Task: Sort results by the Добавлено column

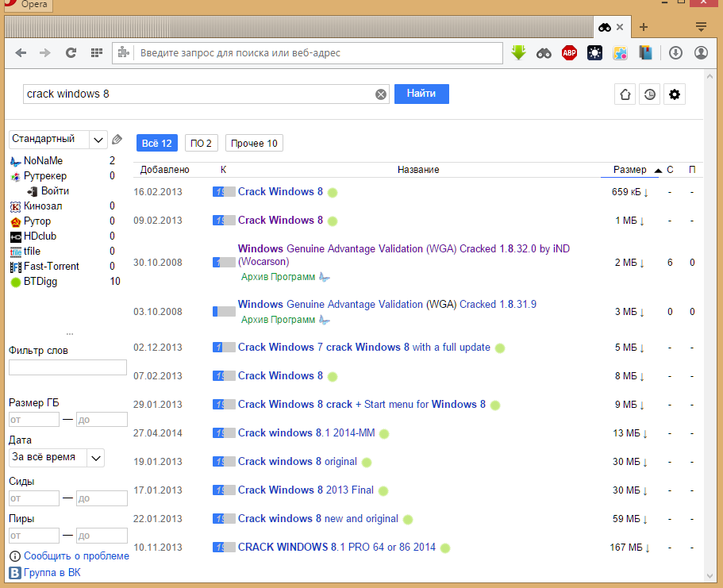Action: 164,170
